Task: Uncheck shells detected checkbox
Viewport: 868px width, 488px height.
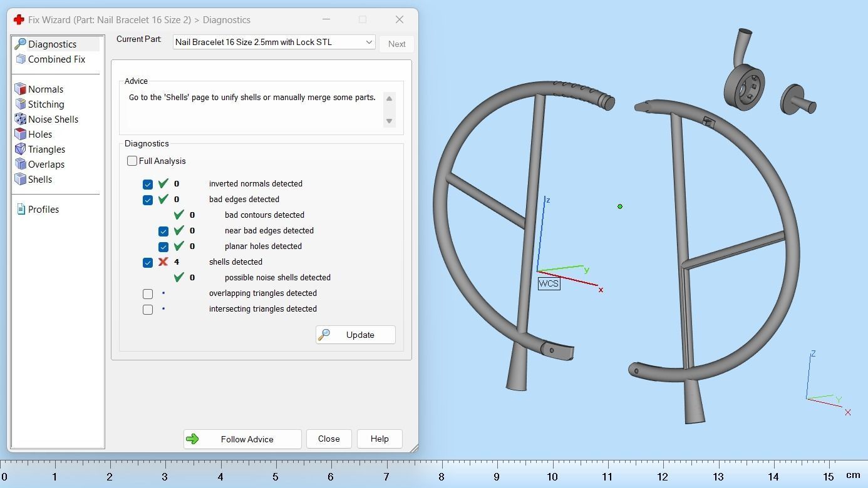Action: (148, 263)
